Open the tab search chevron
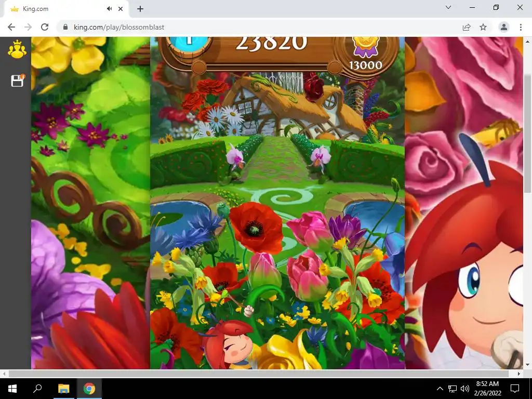532x399 pixels. pyautogui.click(x=448, y=7)
